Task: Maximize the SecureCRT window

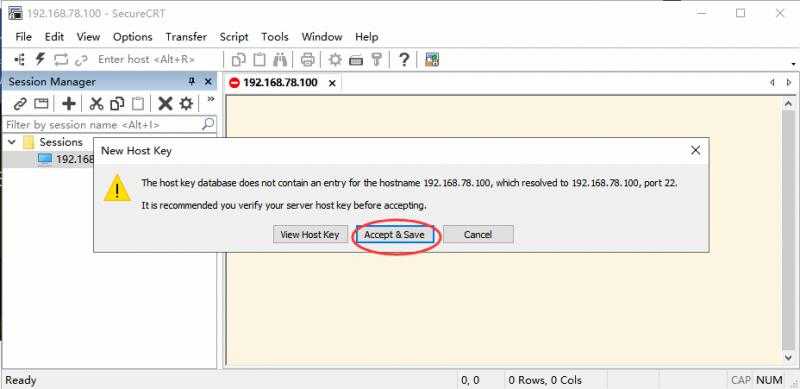Action: [740, 13]
